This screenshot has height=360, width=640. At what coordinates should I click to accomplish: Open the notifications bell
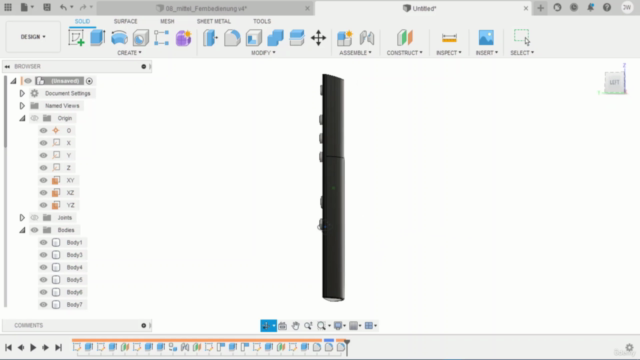tap(590, 7)
